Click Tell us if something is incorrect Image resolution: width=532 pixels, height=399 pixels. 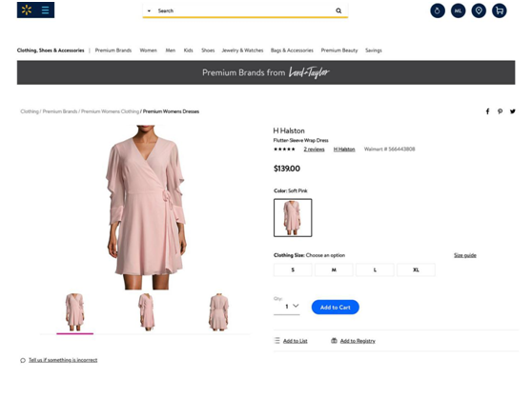pos(63,360)
